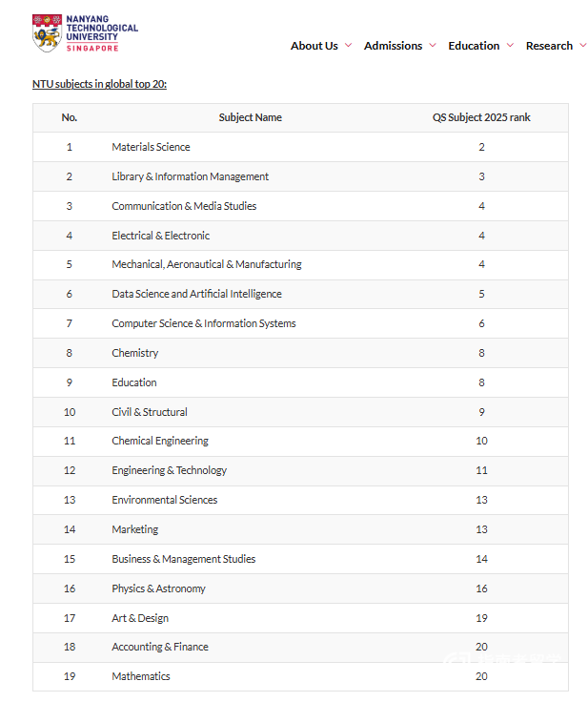
Task: Click the Subject Name column header
Action: click(x=250, y=117)
